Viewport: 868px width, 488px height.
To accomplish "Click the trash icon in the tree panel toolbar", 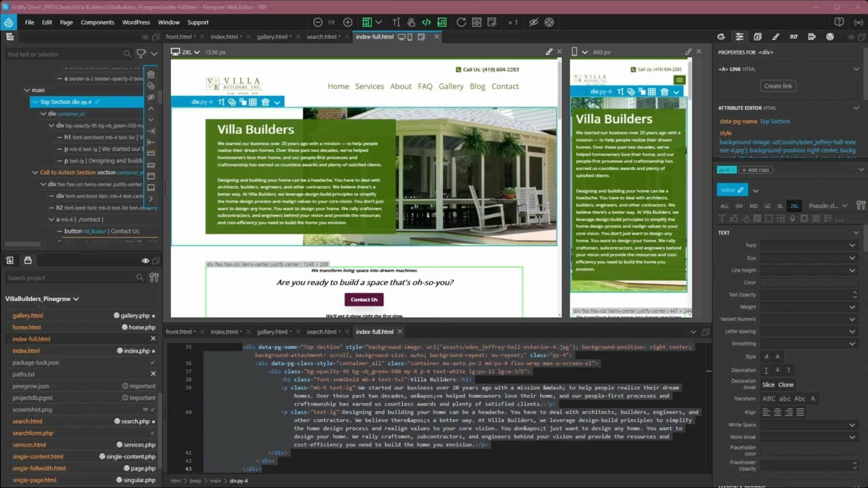I will [151, 74].
